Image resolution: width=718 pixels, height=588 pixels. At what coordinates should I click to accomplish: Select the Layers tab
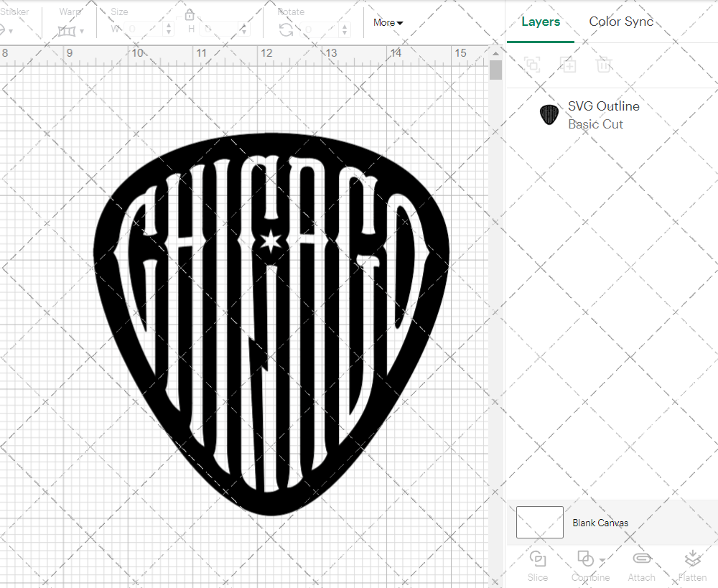(540, 22)
